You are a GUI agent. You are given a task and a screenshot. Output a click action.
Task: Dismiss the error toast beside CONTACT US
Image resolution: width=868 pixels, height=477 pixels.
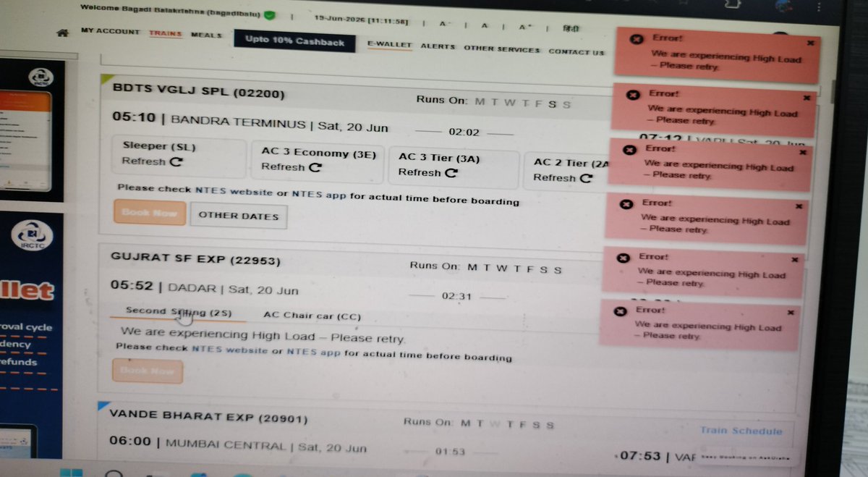810,43
